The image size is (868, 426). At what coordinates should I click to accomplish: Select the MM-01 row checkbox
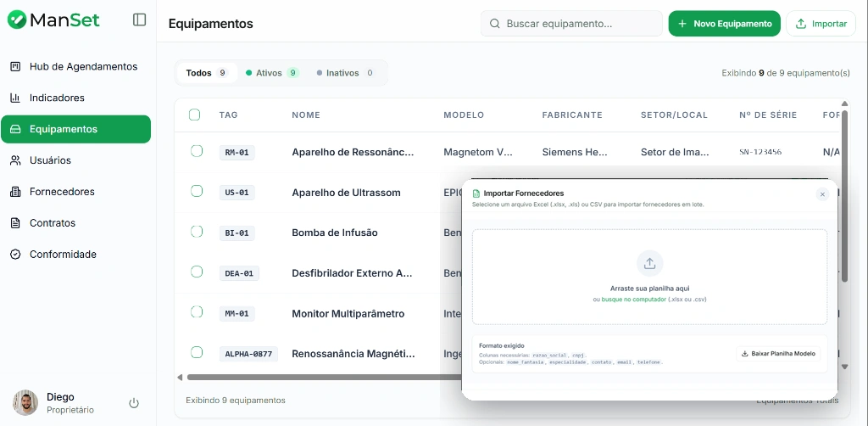[197, 312]
